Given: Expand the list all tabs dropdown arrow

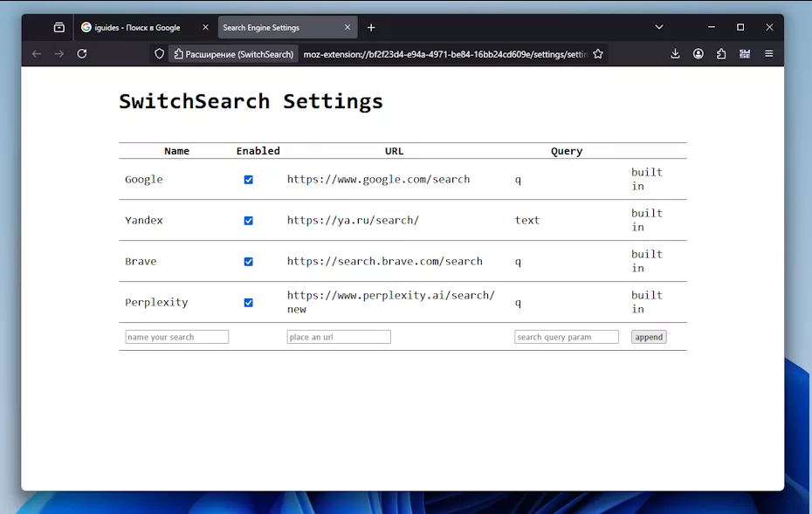Looking at the screenshot, I should click(x=659, y=28).
